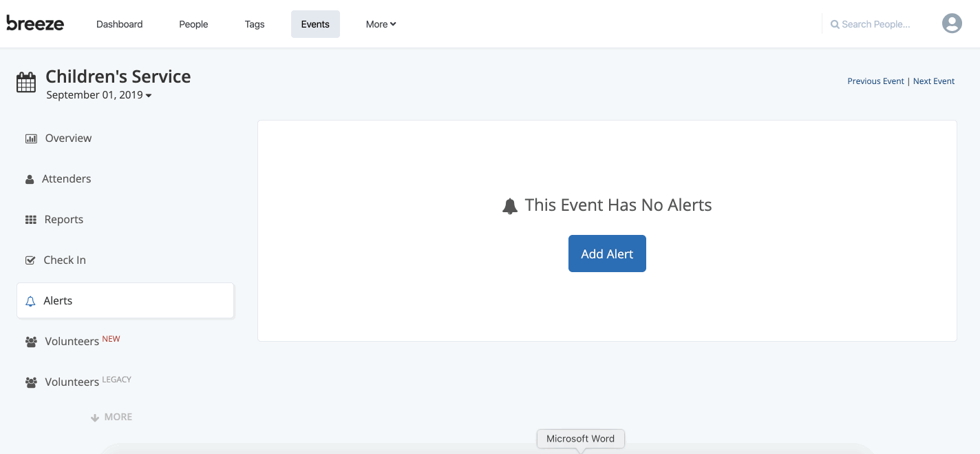This screenshot has height=454, width=980.
Task: Click the breeze logo
Action: (35, 23)
